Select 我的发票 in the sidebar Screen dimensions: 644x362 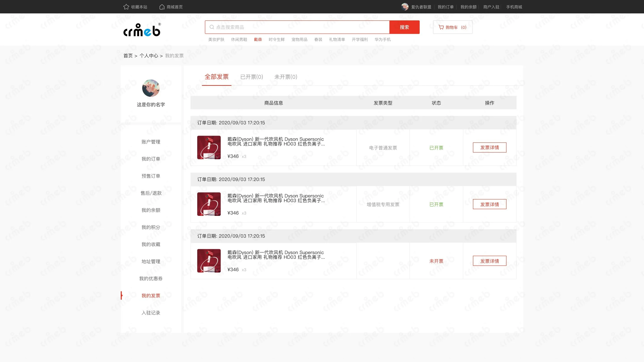(x=151, y=296)
